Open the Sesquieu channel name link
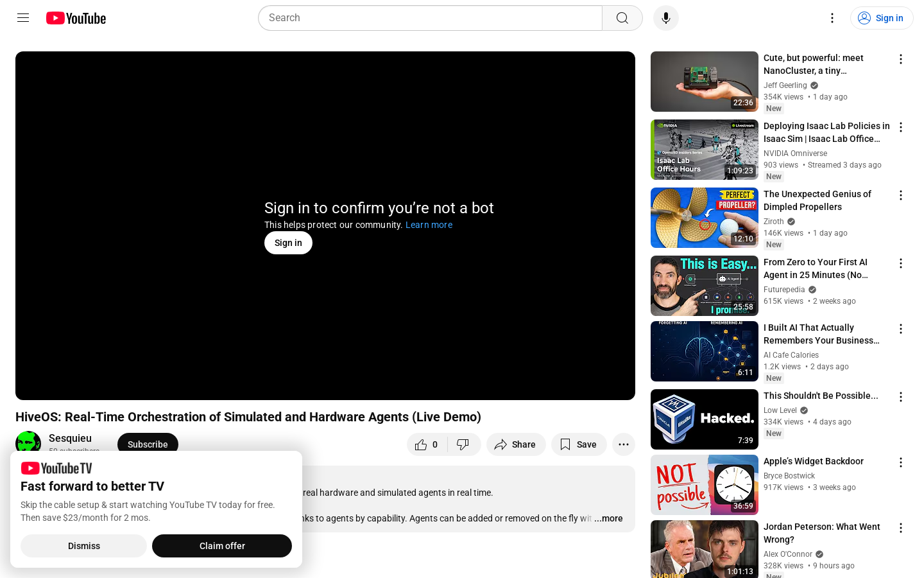 pyautogui.click(x=70, y=438)
